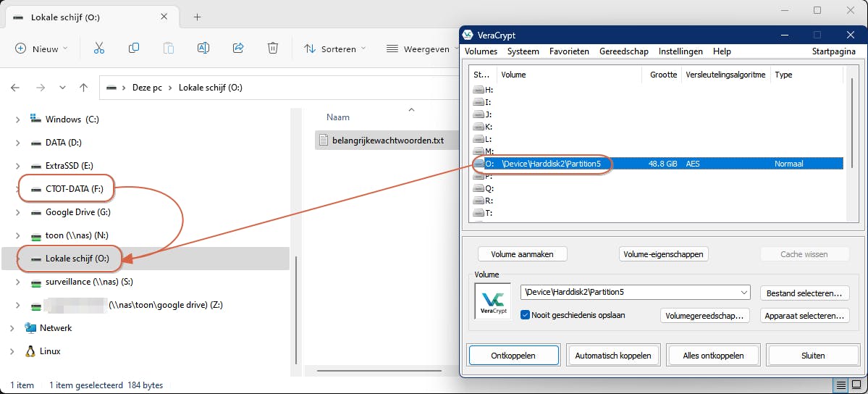
Task: Open the Instellingen menu in VeraCrypt
Action: (x=681, y=51)
